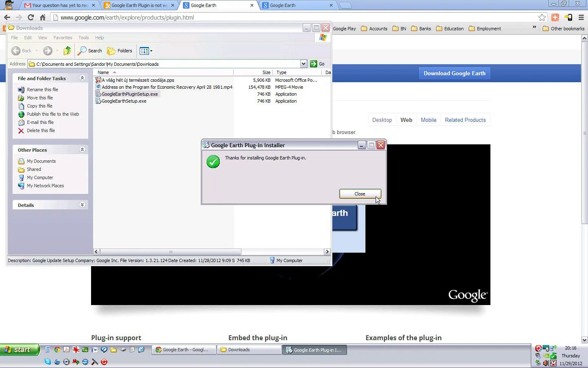Open the Other bookmarks folder

[563, 29]
